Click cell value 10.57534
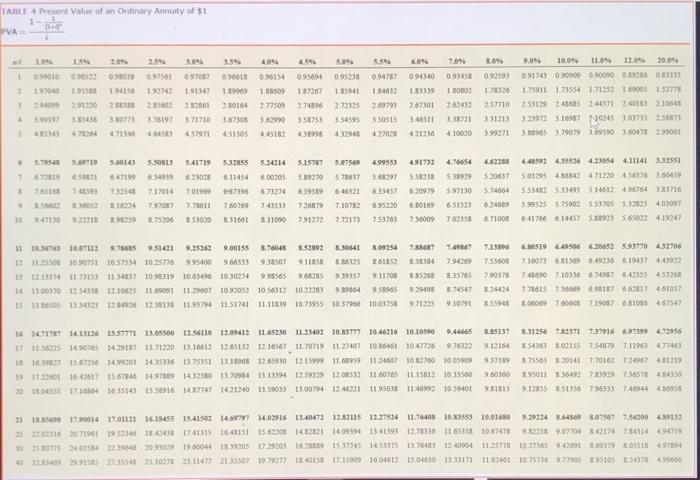Image resolution: width=700 pixels, height=480 pixels. pyautogui.click(x=121, y=263)
